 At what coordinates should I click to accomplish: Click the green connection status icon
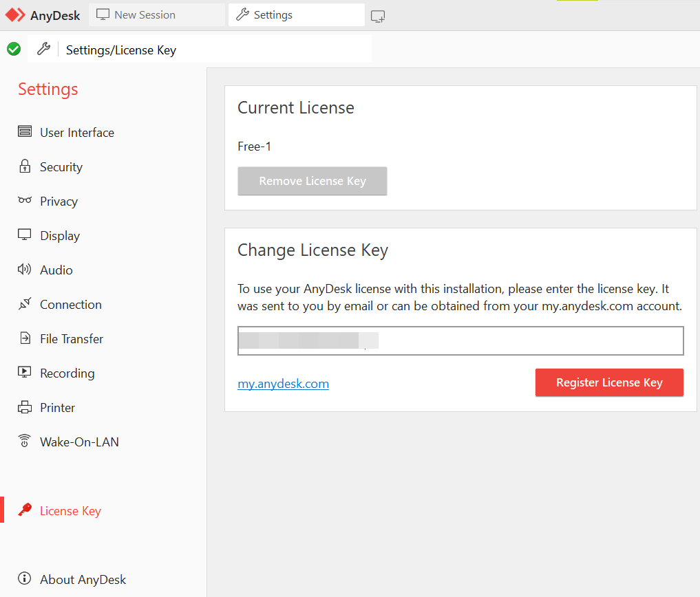tap(14, 49)
